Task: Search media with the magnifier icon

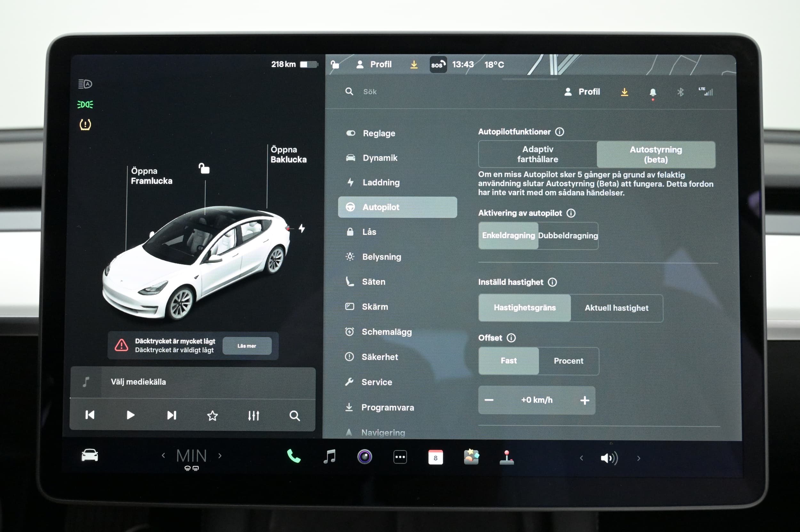Action: (x=295, y=416)
